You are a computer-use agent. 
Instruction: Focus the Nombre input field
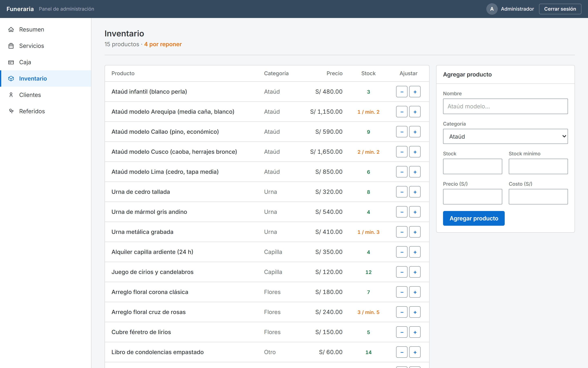click(x=505, y=106)
